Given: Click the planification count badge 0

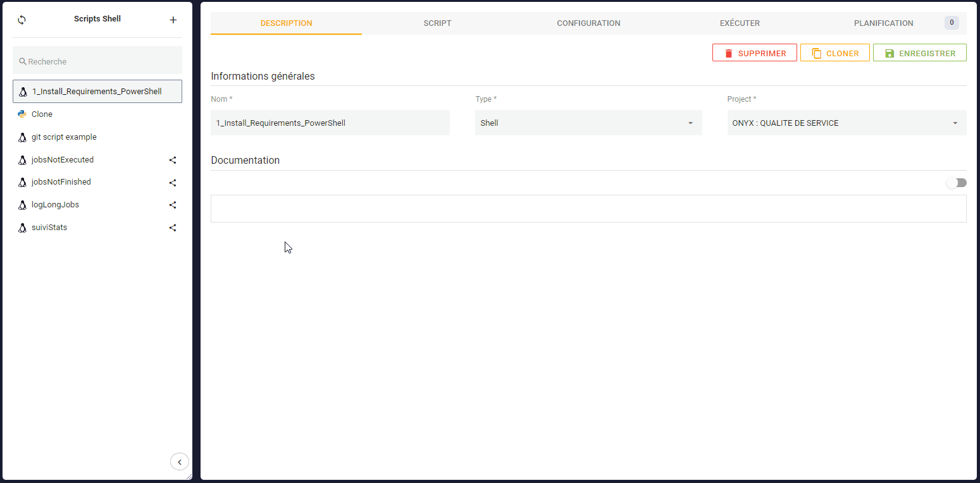Looking at the screenshot, I should pos(952,23).
